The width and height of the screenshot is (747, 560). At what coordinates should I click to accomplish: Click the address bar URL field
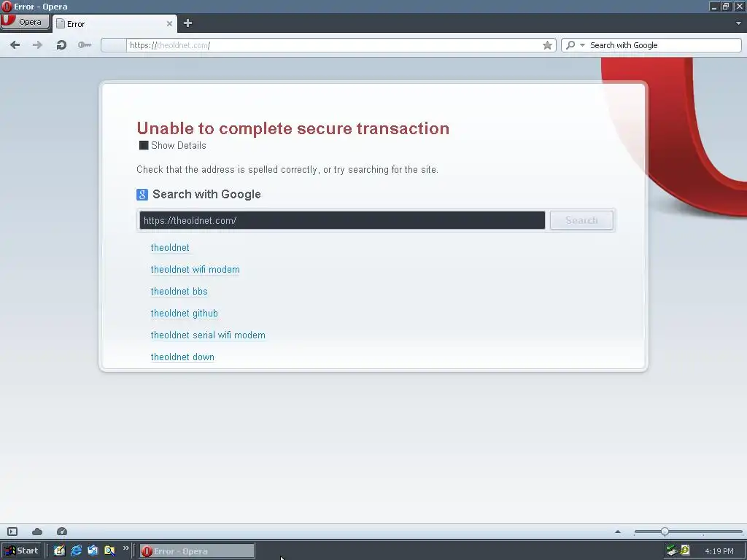pos(333,45)
